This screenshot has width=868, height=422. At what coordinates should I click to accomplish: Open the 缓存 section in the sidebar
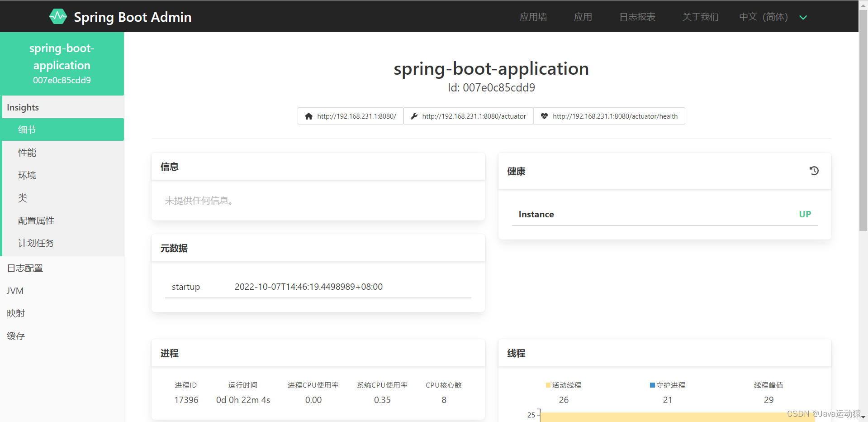coord(16,336)
